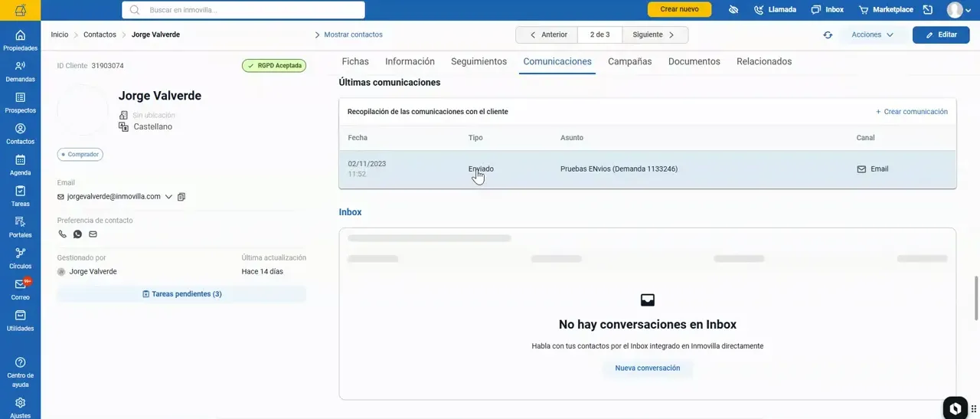
Task: Switch to the Información tab
Action: coord(410,61)
